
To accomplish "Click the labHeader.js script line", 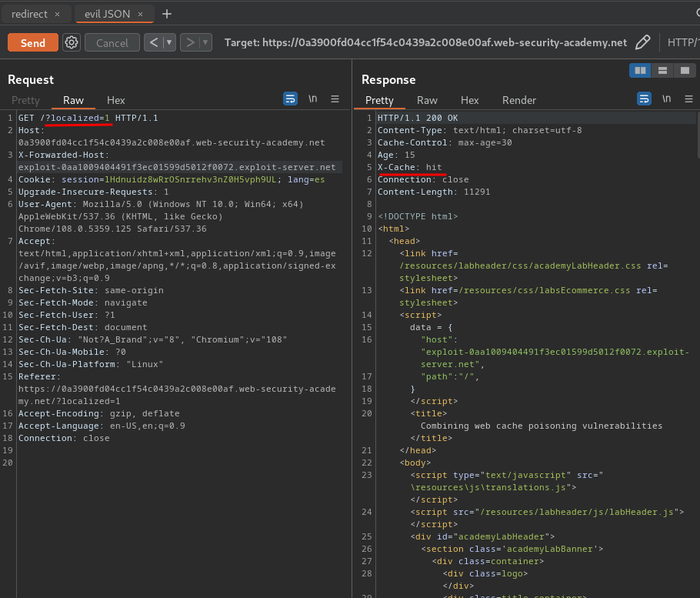I will (x=547, y=513).
